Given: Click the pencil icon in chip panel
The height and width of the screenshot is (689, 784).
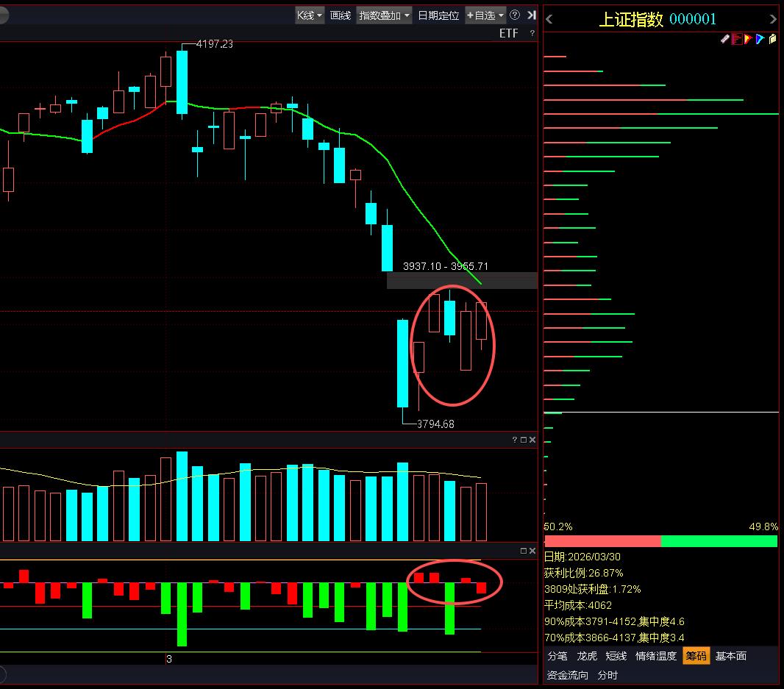Looking at the screenshot, I should 725,39.
